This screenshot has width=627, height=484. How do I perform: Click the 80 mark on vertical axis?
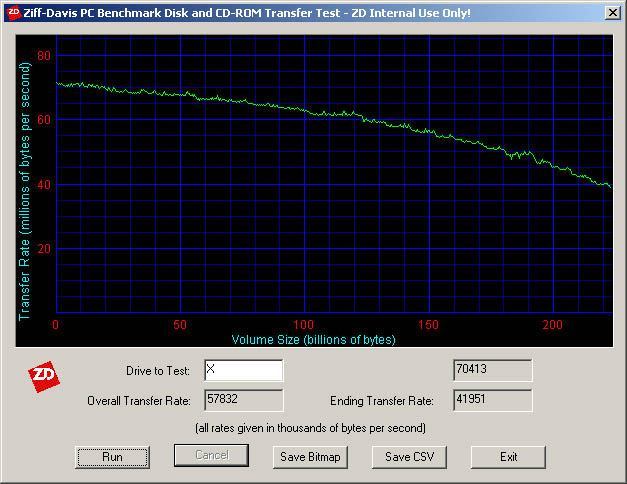pos(44,56)
